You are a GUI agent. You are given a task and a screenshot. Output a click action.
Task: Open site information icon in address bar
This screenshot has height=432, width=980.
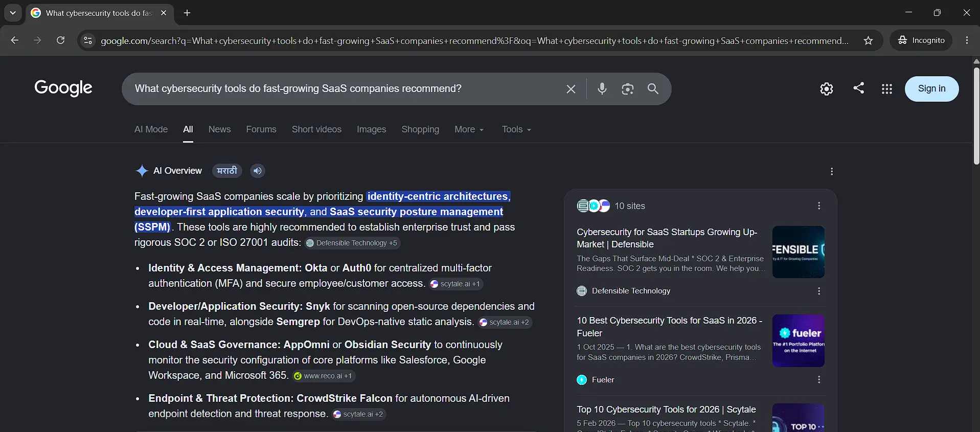tap(88, 40)
